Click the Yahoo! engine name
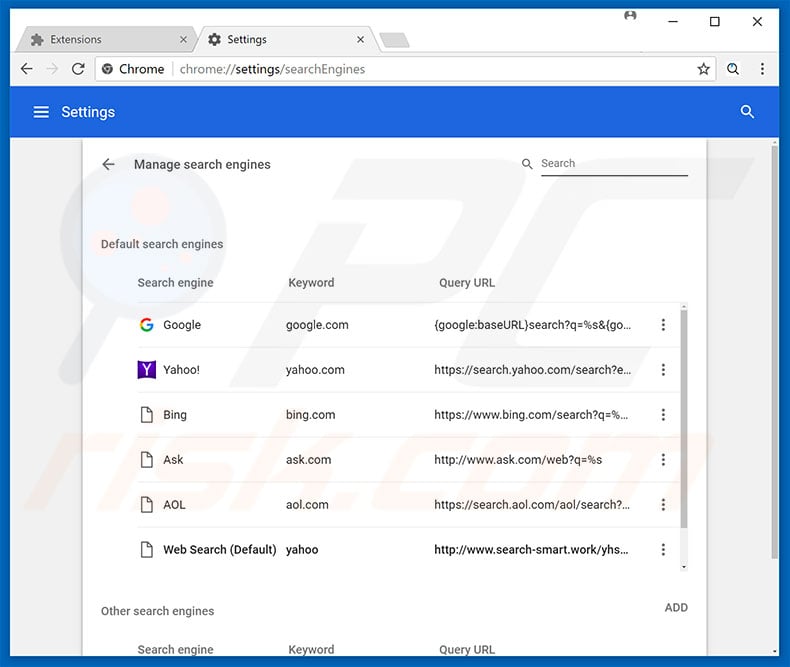Viewport: 790px width, 667px height. 181,370
